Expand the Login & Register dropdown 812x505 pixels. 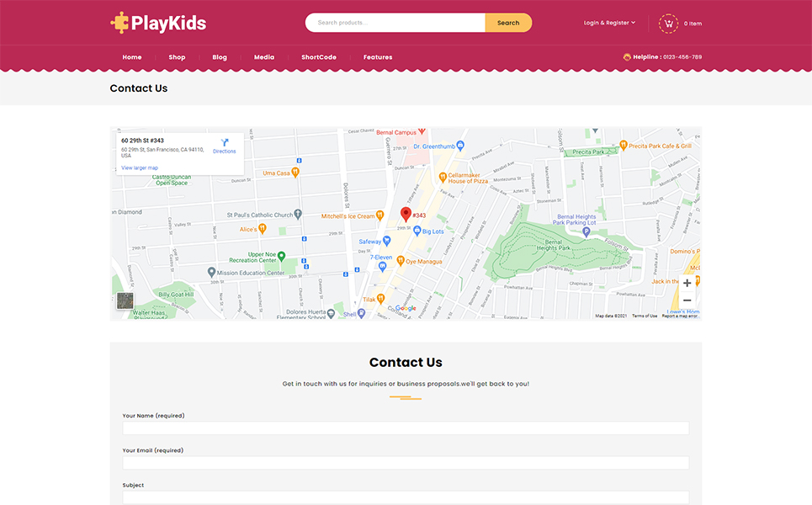coord(609,23)
